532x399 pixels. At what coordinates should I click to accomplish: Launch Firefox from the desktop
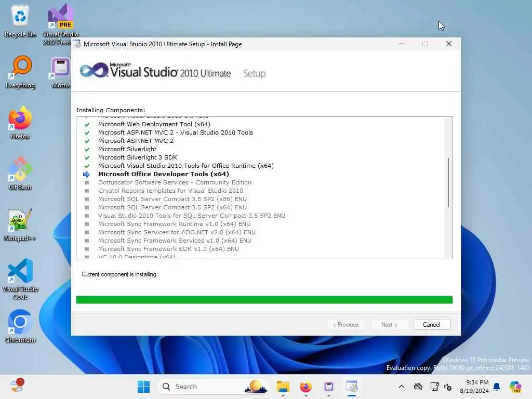point(20,123)
